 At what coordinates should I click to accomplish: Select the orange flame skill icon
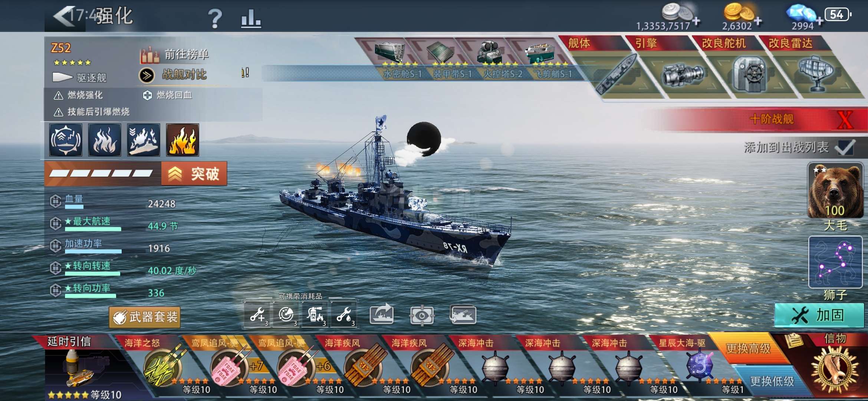pos(183,140)
